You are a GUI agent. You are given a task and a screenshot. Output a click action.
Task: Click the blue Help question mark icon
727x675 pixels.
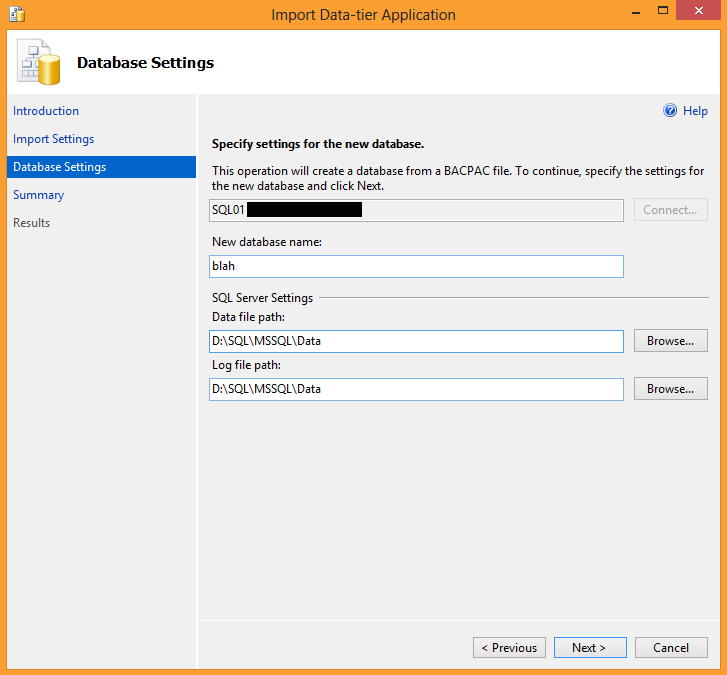tap(670, 111)
